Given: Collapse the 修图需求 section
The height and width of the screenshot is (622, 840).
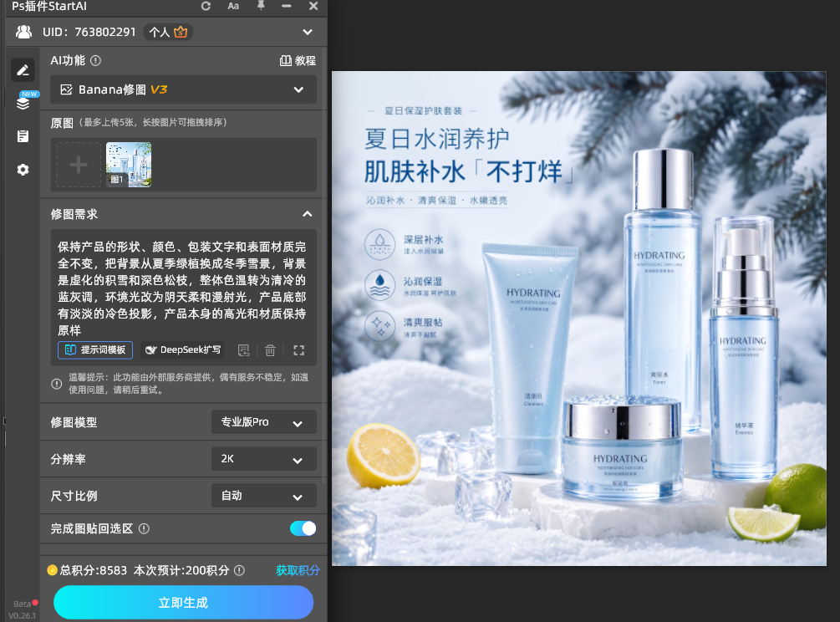Looking at the screenshot, I should click(308, 214).
